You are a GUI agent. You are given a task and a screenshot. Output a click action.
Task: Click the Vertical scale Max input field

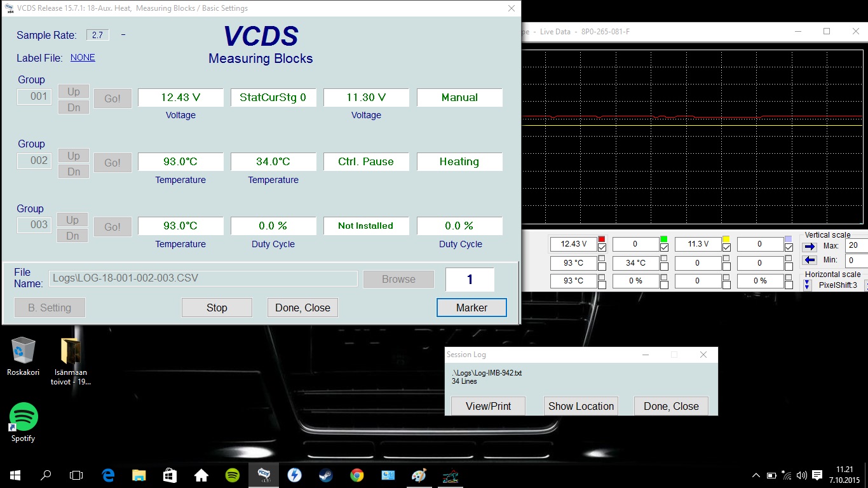(x=856, y=245)
